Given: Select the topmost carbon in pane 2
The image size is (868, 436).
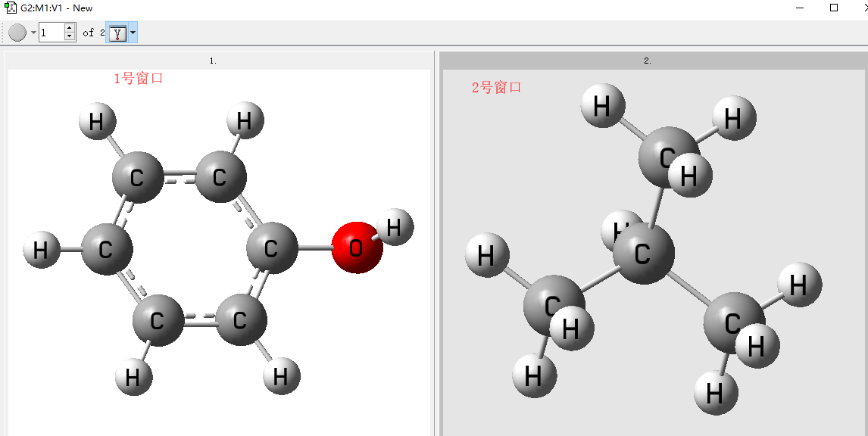Looking at the screenshot, I should (x=665, y=154).
